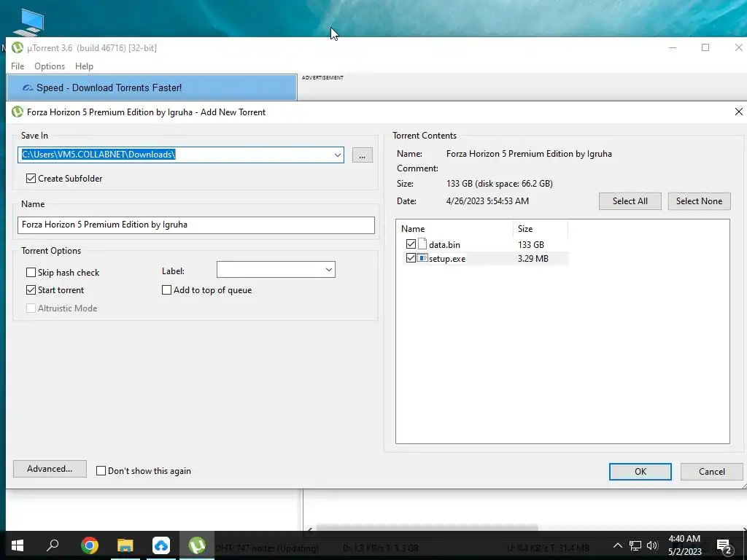Image resolution: width=747 pixels, height=560 pixels.
Task: Open the cloud download app on taskbar
Action: pyautogui.click(x=161, y=545)
